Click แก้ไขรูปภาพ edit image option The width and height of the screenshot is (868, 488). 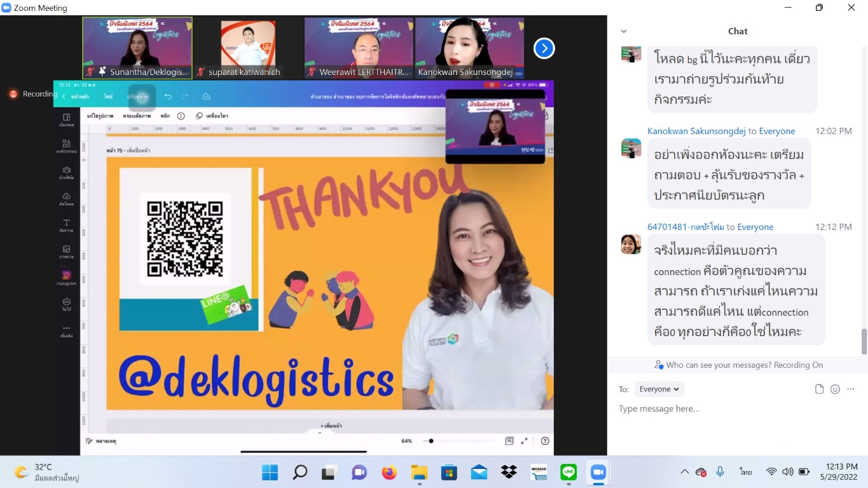[x=100, y=116]
